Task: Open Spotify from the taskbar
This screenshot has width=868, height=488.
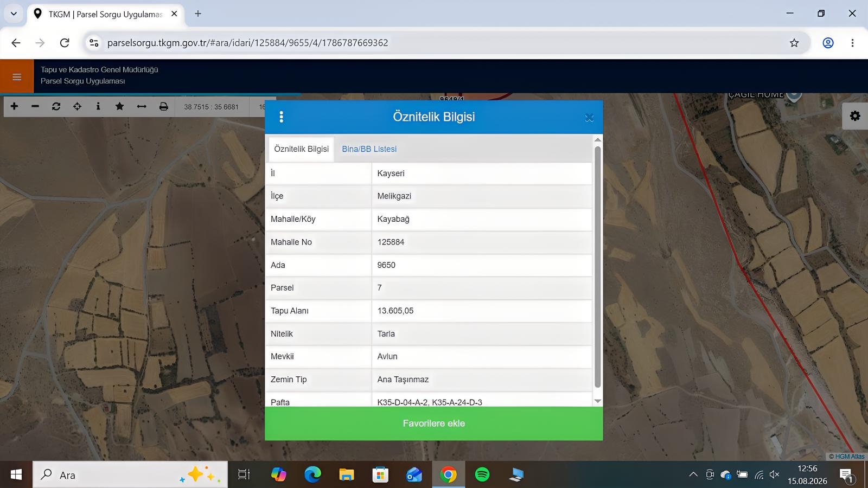Action: 482,475
